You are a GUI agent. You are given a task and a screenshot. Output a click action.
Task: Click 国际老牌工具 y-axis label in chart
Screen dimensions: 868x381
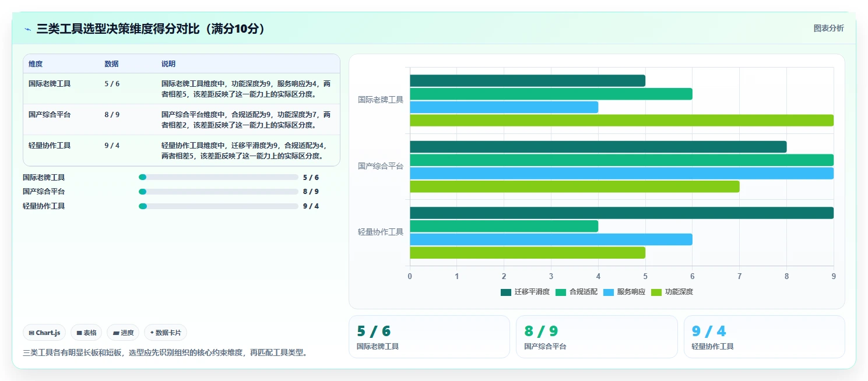pyautogui.click(x=381, y=100)
